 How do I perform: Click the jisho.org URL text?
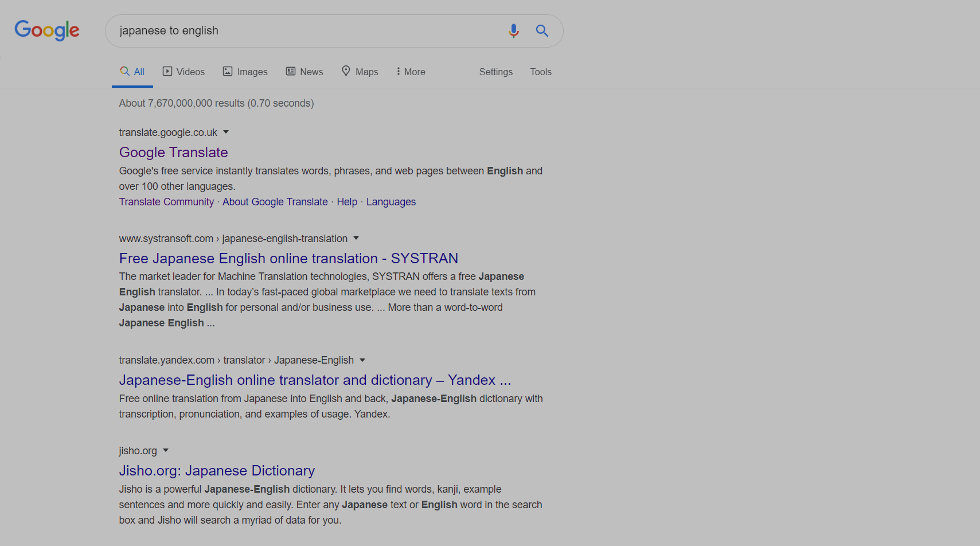coord(138,451)
